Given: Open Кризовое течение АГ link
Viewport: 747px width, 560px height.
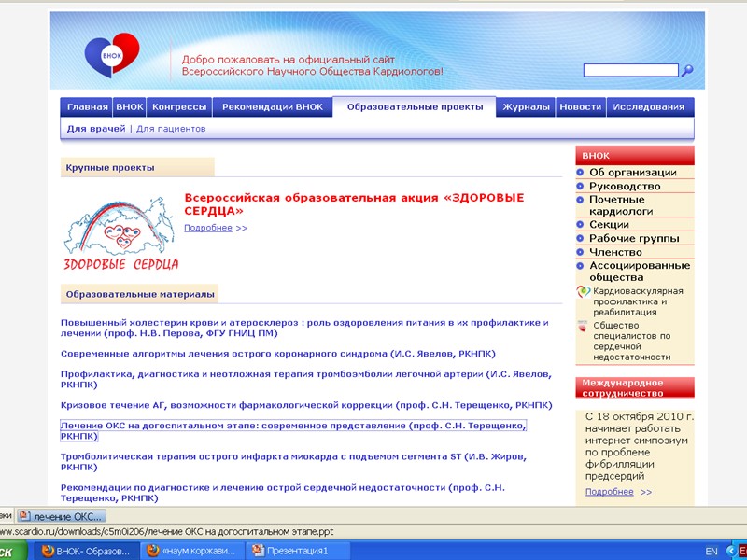Looking at the screenshot, I should 306,405.
